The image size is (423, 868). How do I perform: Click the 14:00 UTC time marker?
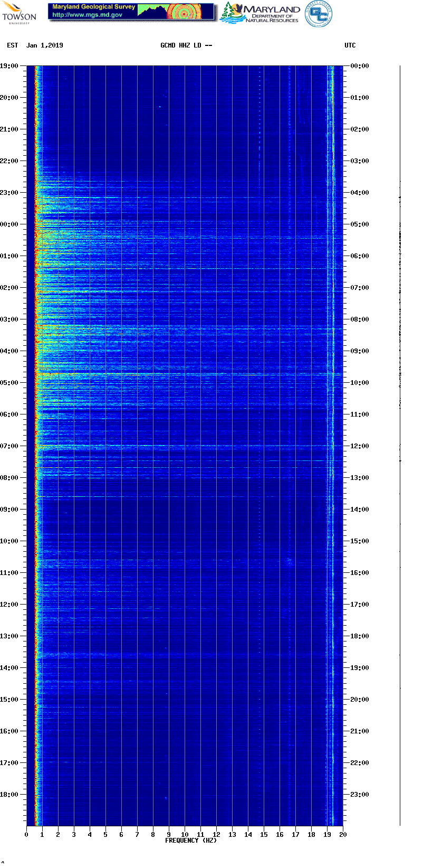(x=360, y=510)
